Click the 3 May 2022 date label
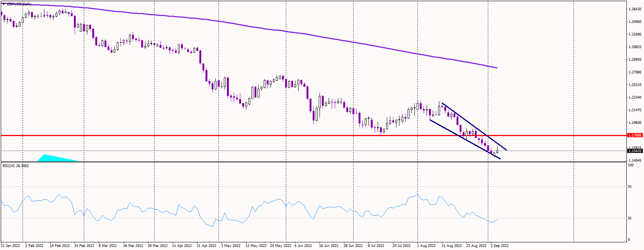Image resolution: width=644 pixels, height=250 pixels. click(231, 246)
